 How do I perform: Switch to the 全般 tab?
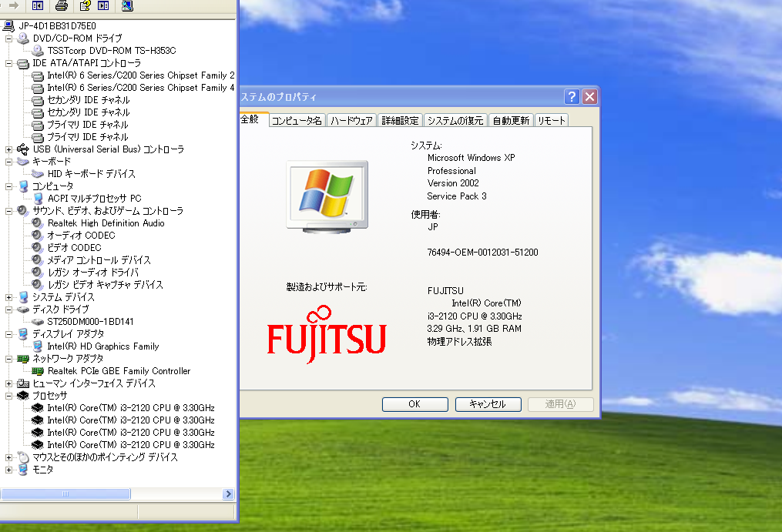click(x=253, y=119)
